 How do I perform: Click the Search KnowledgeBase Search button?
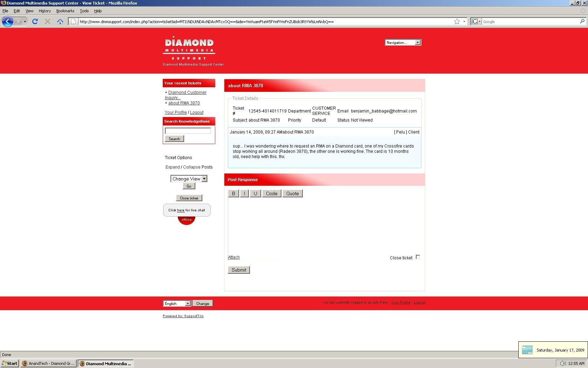[174, 139]
